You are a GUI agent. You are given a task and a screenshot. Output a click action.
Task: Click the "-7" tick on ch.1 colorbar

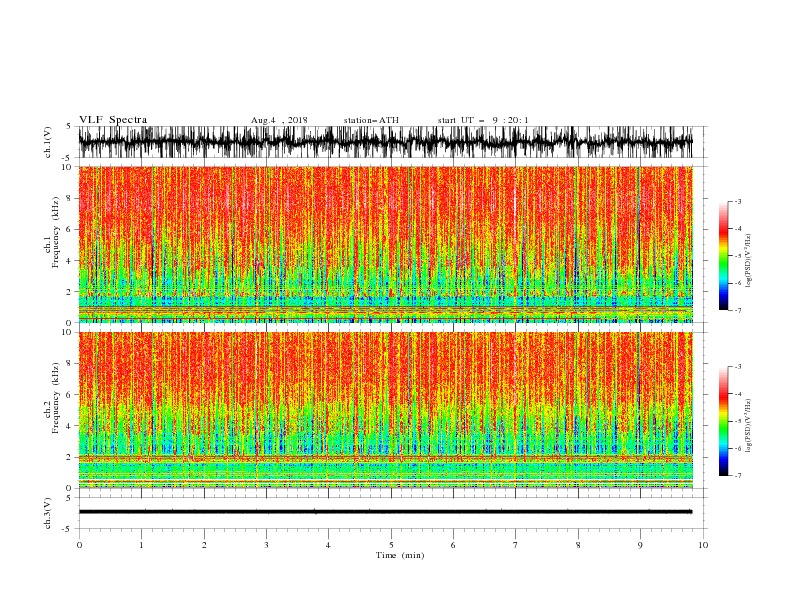[x=738, y=310]
